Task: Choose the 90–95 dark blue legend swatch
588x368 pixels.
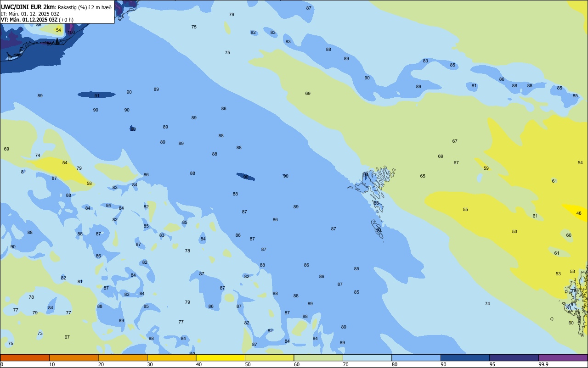Action: (x=465, y=357)
